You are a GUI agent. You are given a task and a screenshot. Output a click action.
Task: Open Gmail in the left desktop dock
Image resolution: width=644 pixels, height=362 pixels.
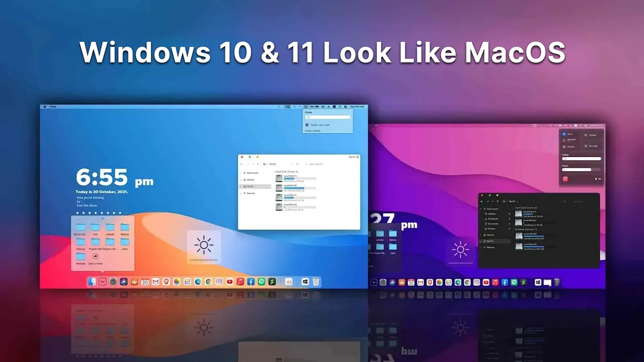tap(155, 282)
